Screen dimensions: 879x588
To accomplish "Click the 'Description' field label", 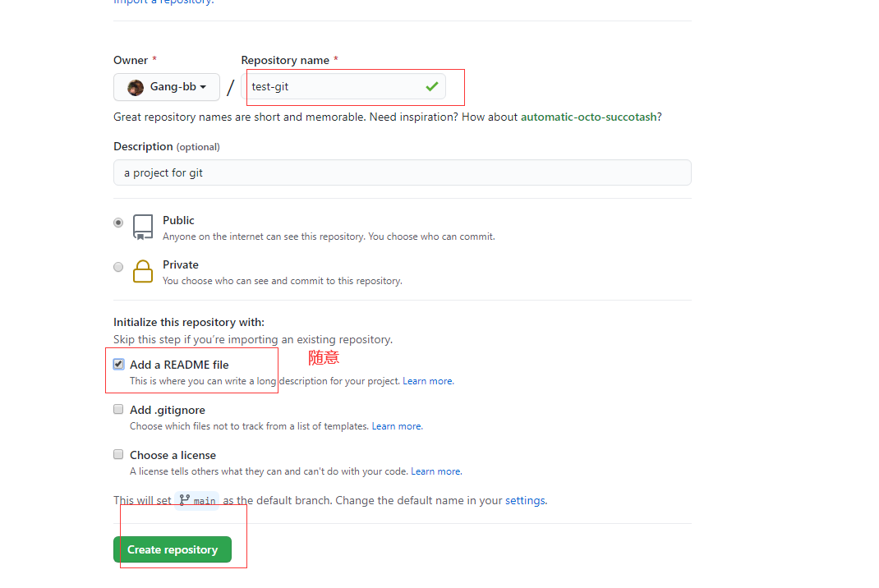I will coord(143,146).
